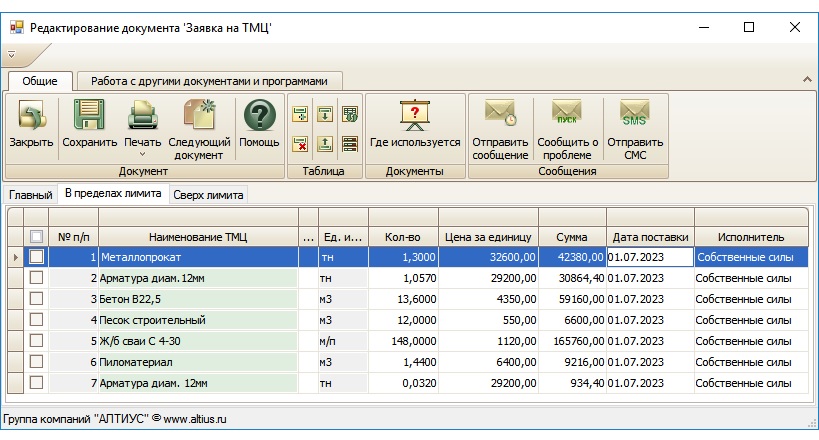The image size is (819, 440).
Task: Click the stacked rows list icon in Таблица
Action: [x=350, y=144]
